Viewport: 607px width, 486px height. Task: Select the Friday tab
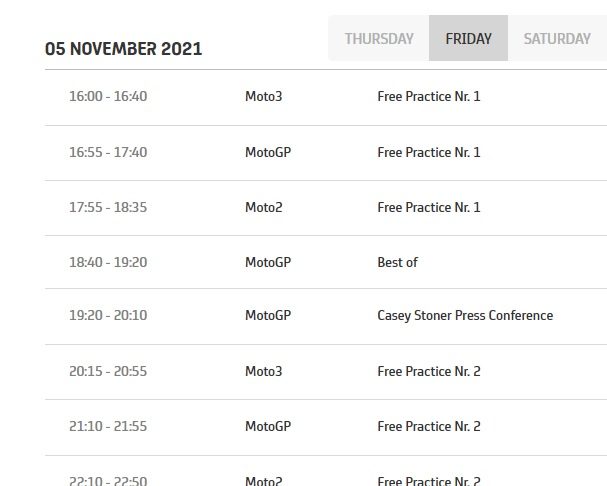[x=468, y=39]
